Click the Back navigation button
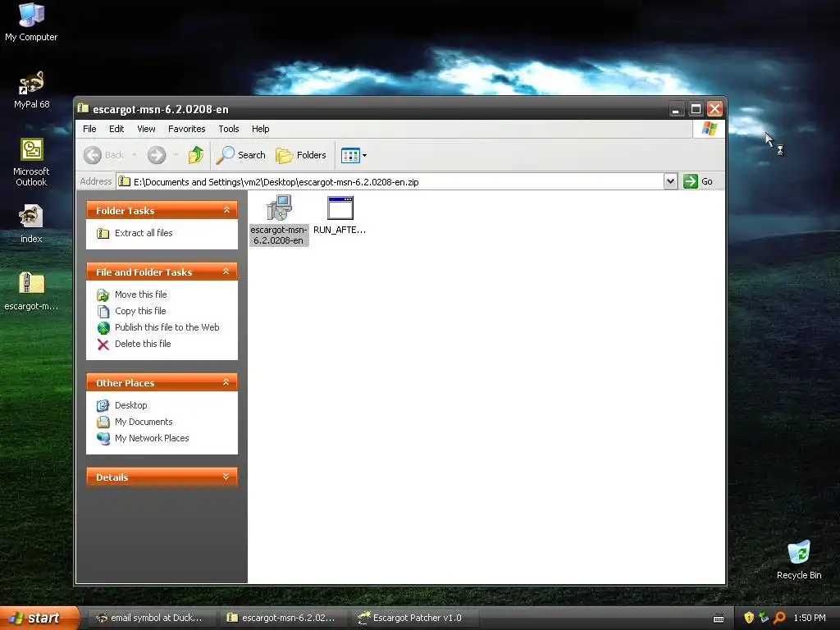The image size is (840, 630). click(x=104, y=155)
